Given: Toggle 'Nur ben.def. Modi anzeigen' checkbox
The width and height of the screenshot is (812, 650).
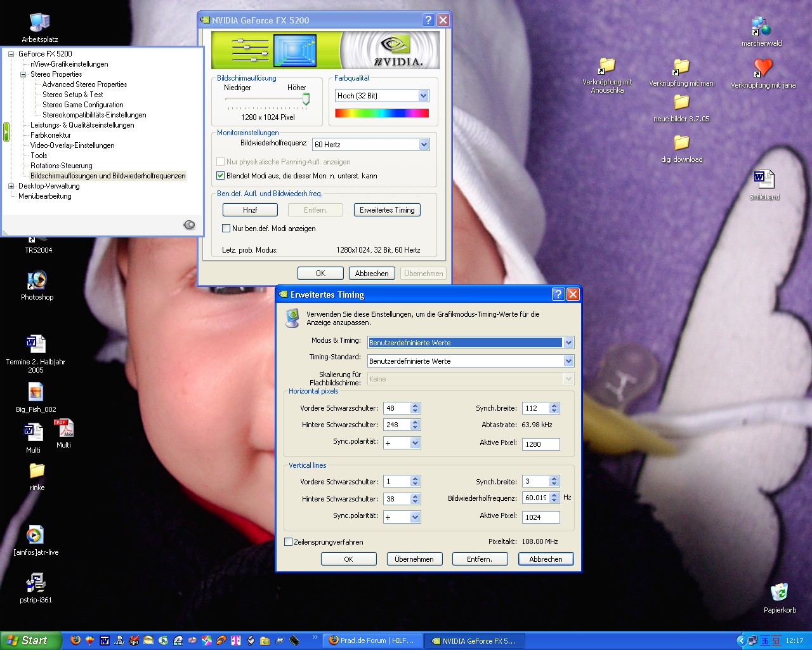Looking at the screenshot, I should coord(226,229).
